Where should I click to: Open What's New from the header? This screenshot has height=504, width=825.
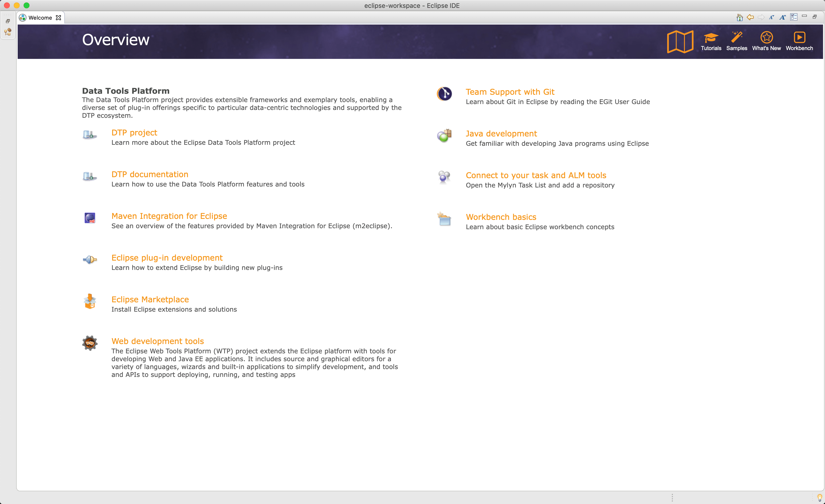point(766,41)
